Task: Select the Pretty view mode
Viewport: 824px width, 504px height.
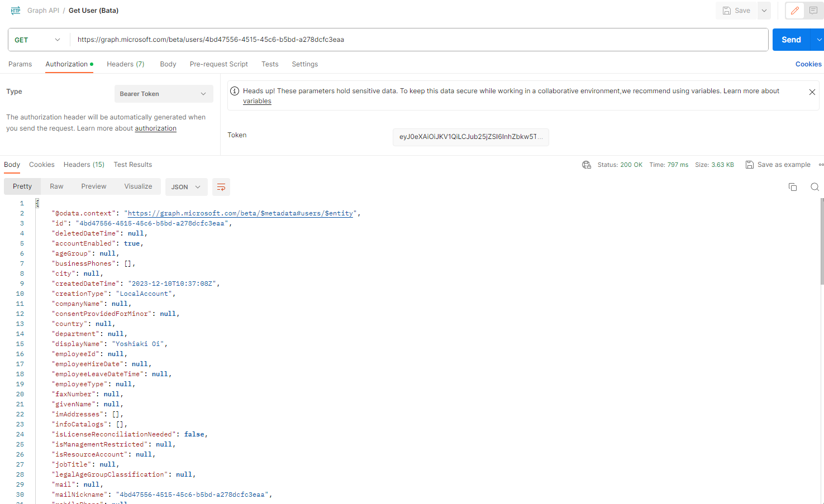Action: point(22,186)
